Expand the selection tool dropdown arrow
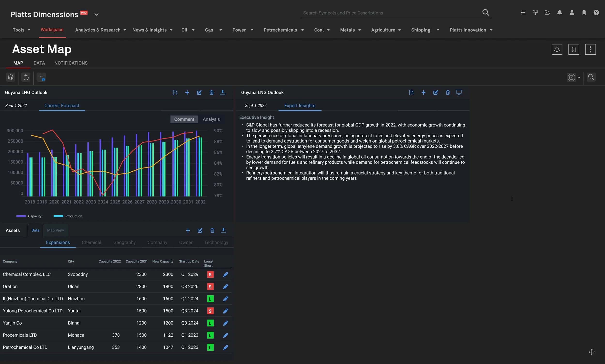Viewport: 605px width, 364px height. pyautogui.click(x=579, y=78)
